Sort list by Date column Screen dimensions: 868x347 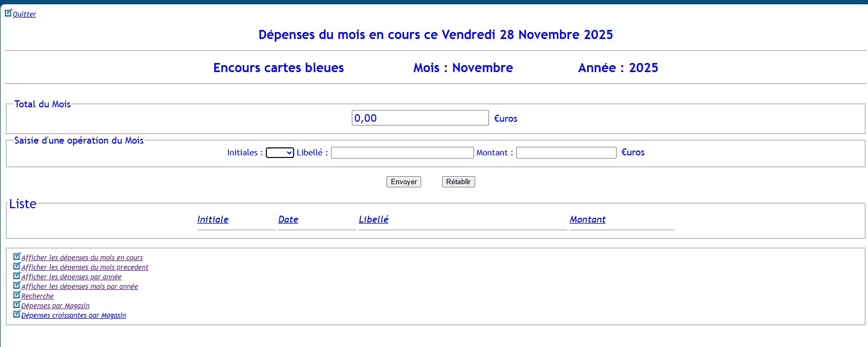[x=288, y=219]
